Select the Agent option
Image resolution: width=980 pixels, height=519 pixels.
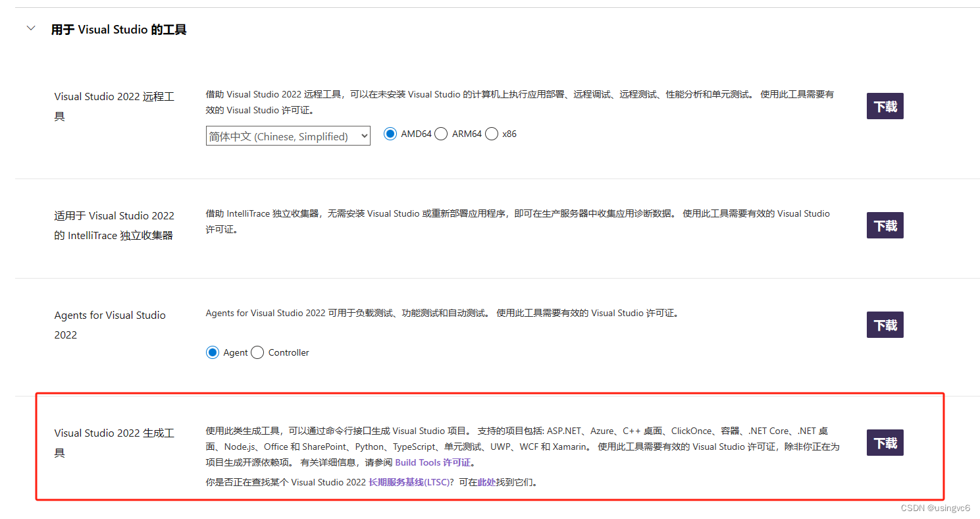(x=212, y=352)
